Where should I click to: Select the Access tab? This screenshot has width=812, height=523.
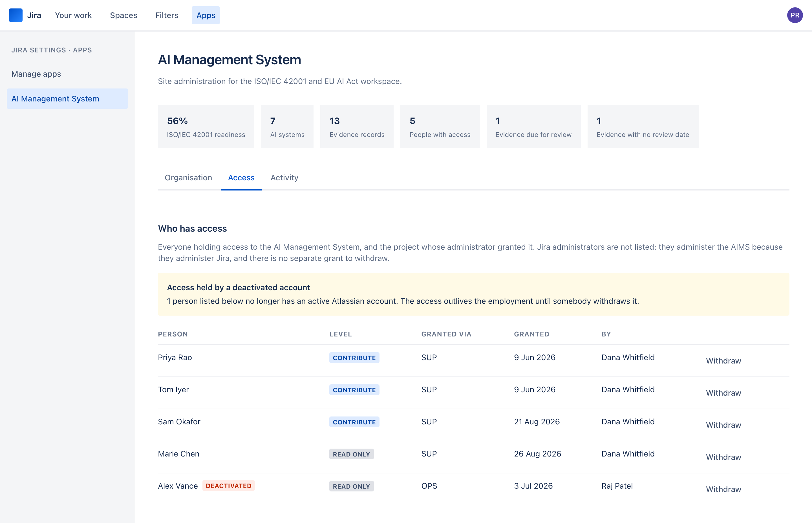pyautogui.click(x=241, y=178)
